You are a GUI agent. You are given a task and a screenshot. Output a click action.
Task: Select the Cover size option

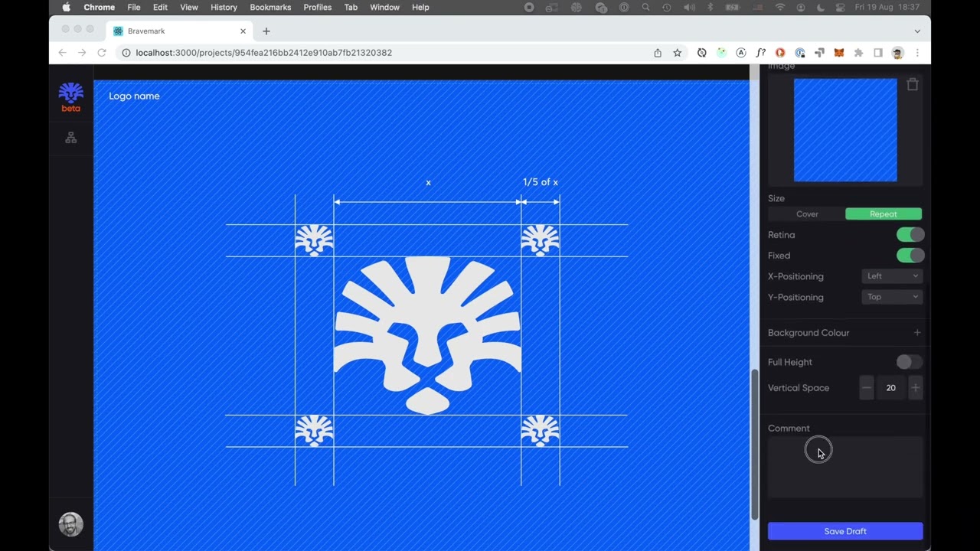[x=807, y=214]
